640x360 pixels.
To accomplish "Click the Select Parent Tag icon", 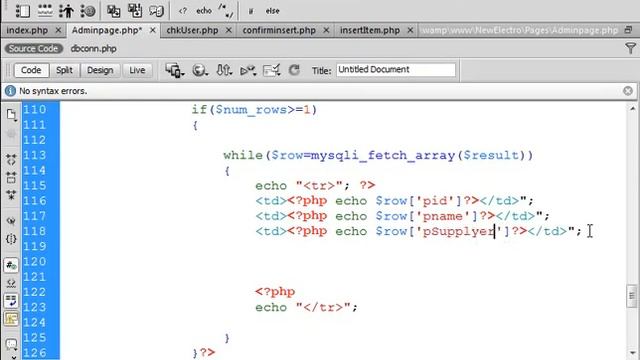I will [11, 221].
